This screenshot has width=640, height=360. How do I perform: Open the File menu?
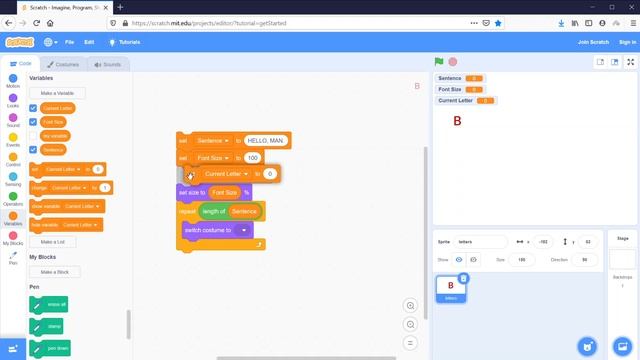pos(69,42)
